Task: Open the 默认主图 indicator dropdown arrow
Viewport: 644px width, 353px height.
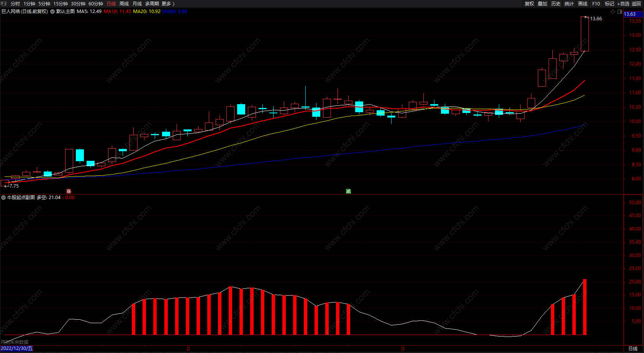Action: coord(52,11)
